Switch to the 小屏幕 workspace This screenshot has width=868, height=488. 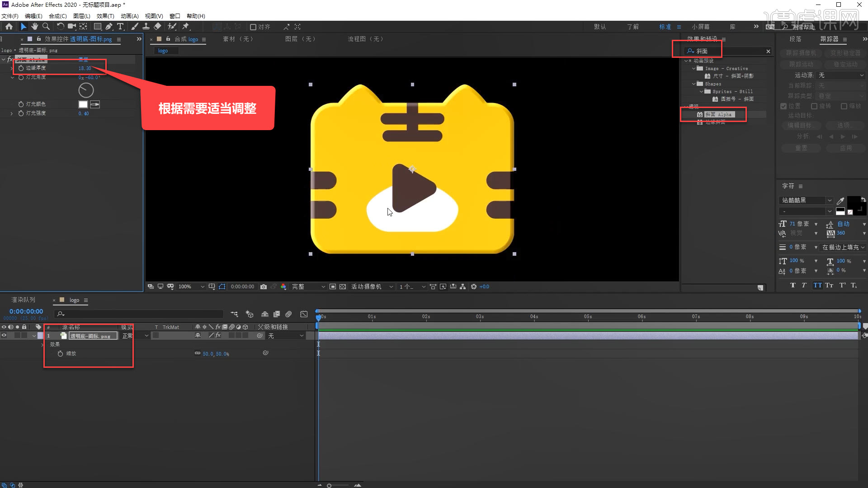(701, 27)
